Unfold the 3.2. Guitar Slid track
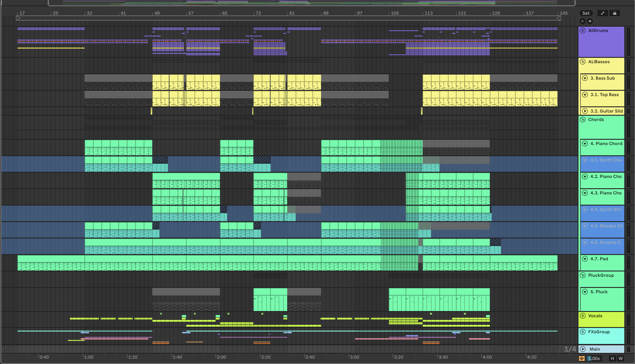635x364 pixels. point(585,111)
